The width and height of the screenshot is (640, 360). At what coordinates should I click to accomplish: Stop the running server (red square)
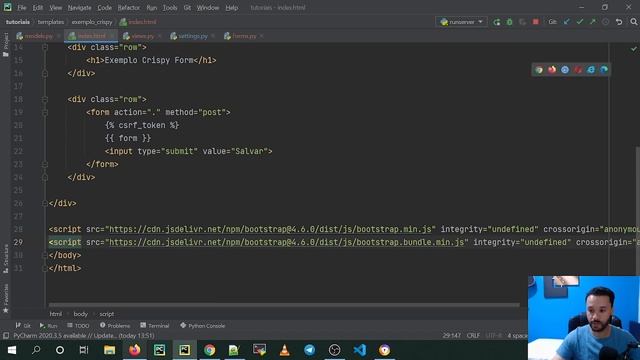click(536, 22)
